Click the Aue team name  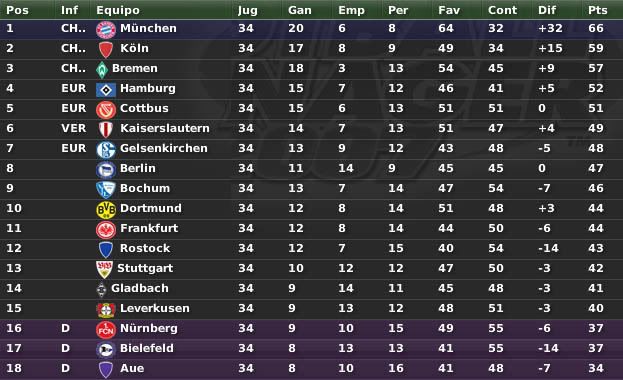coord(132,368)
